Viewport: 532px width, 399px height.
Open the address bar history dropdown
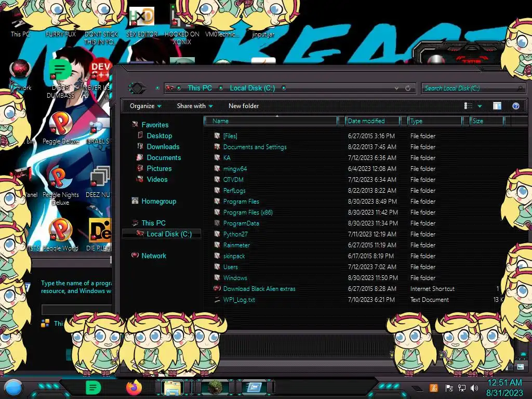coord(396,88)
